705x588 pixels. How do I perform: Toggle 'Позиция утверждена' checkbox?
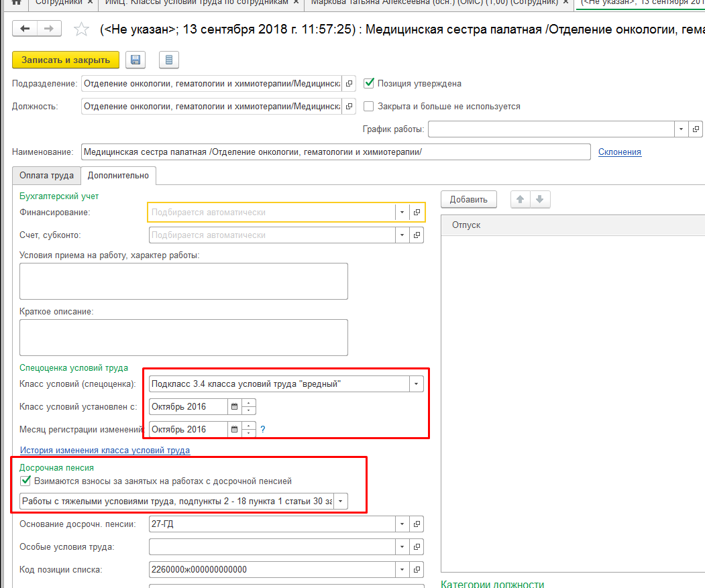pyautogui.click(x=368, y=84)
